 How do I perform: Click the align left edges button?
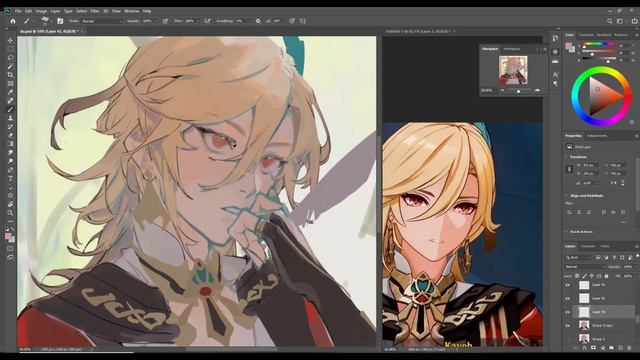pos(569,212)
